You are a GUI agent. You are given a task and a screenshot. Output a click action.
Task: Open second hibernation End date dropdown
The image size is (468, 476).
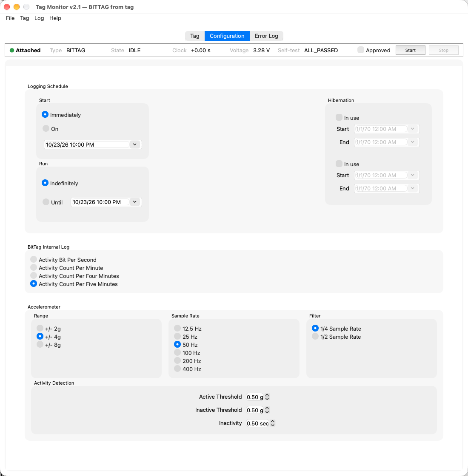pos(412,189)
